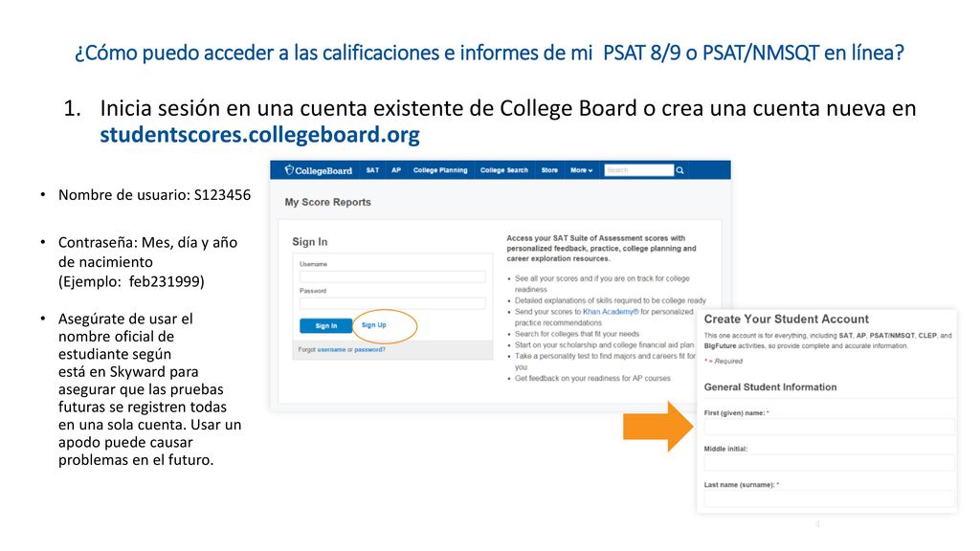The image size is (980, 551).
Task: Open the SAT menu item
Action: [372, 170]
